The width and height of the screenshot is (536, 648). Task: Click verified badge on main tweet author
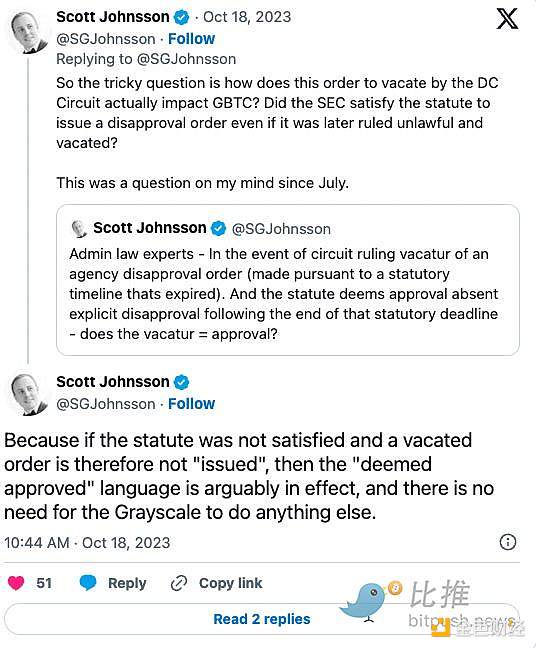click(x=181, y=382)
